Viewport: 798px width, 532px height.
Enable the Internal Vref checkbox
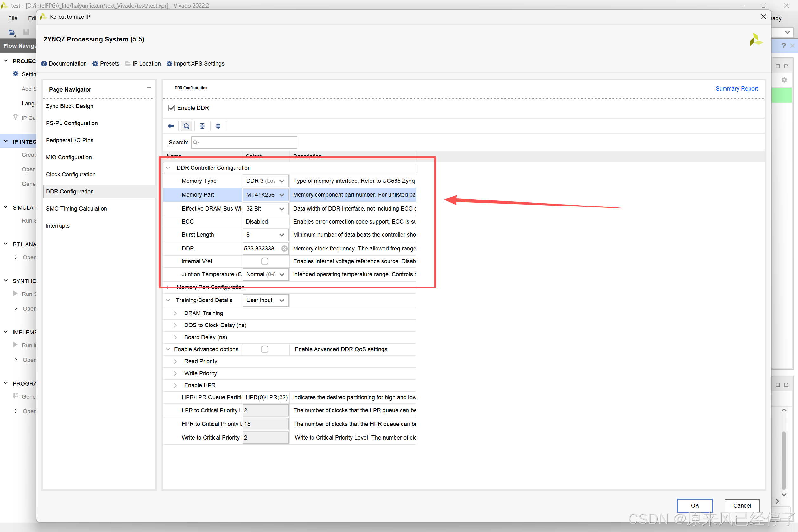(265, 261)
